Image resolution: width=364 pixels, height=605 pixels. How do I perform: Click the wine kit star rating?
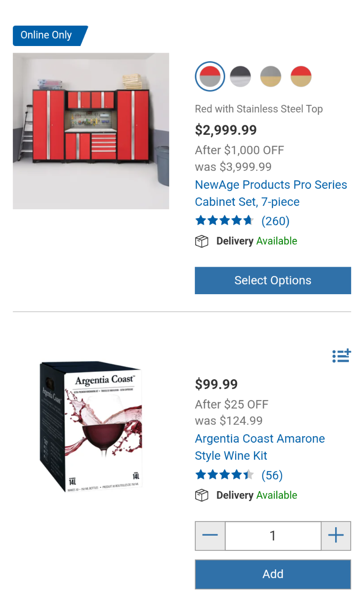pyautogui.click(x=224, y=475)
